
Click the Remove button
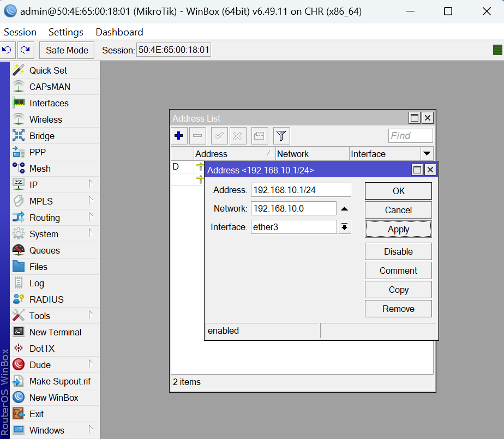pyautogui.click(x=398, y=309)
